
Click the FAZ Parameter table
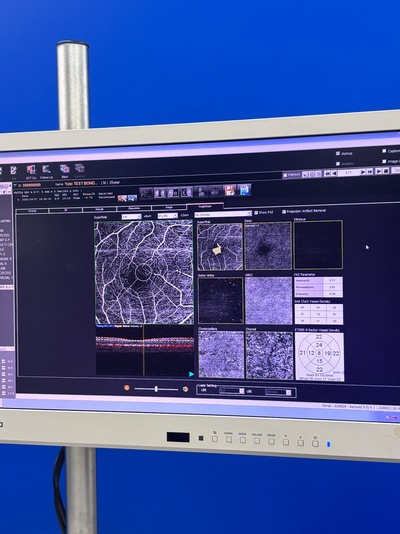tap(318, 287)
